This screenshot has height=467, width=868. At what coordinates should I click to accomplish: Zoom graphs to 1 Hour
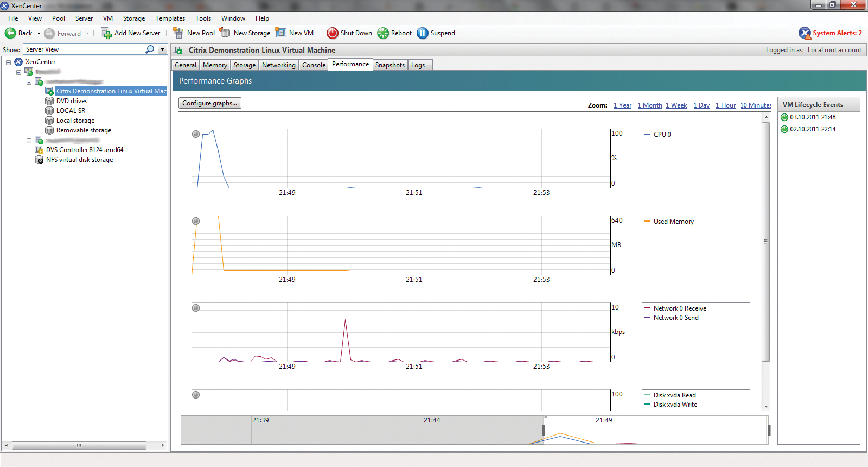point(725,105)
